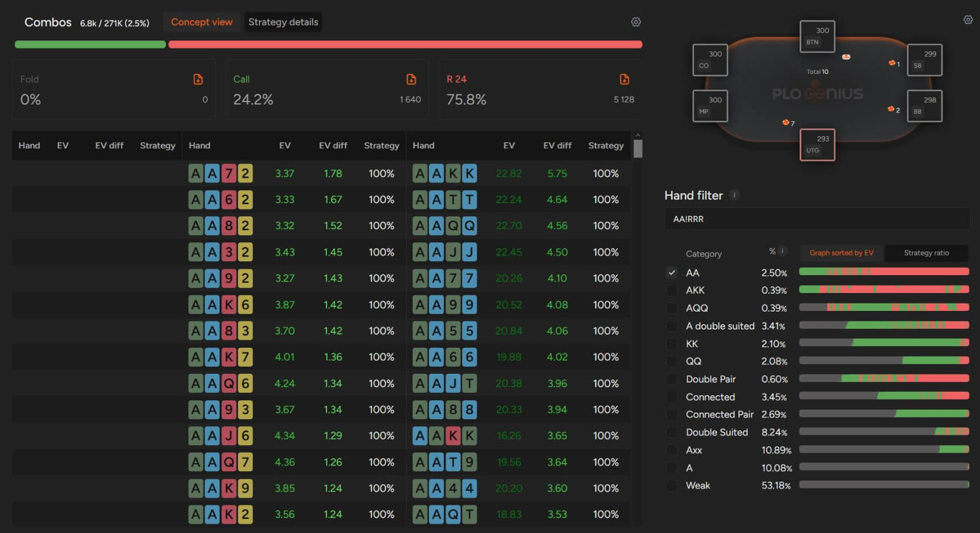The image size is (980, 533).
Task: Tick the Double Suited category checkbox
Action: [x=672, y=433]
